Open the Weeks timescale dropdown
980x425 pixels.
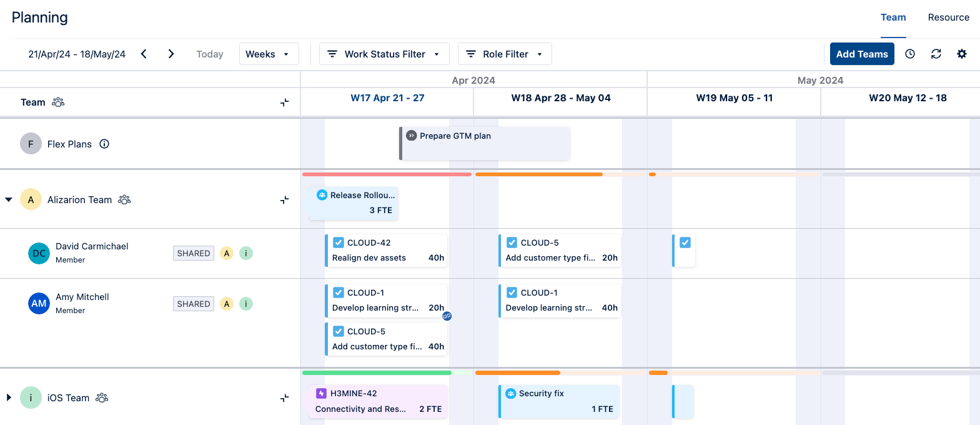click(x=269, y=54)
